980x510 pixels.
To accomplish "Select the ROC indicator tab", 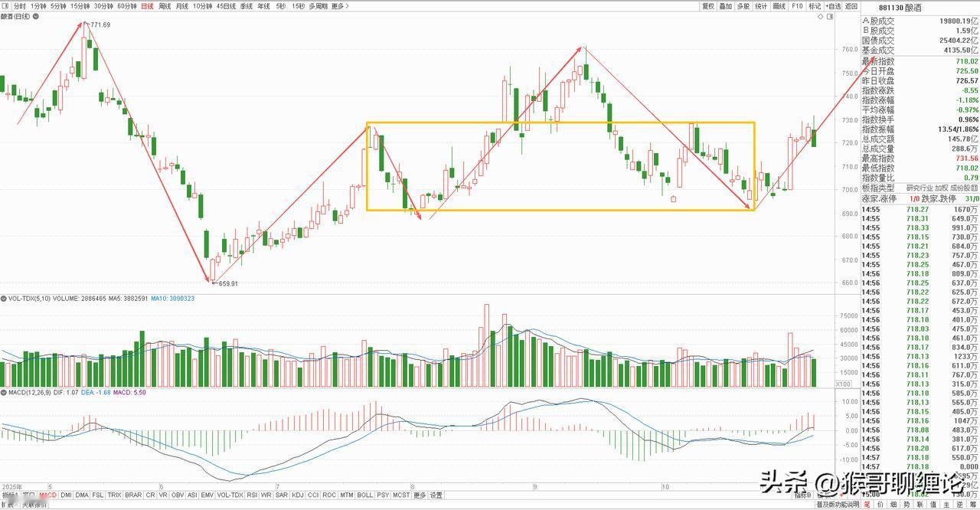I will coord(330,495).
